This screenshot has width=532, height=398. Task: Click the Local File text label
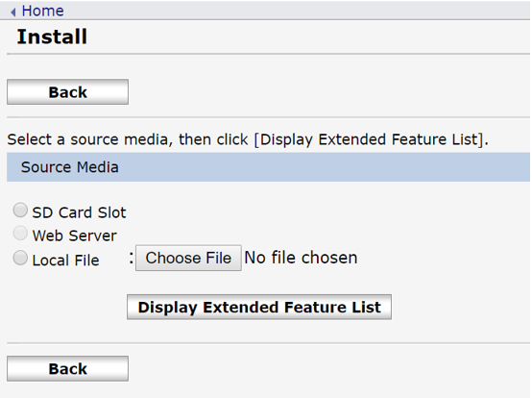[66, 261]
